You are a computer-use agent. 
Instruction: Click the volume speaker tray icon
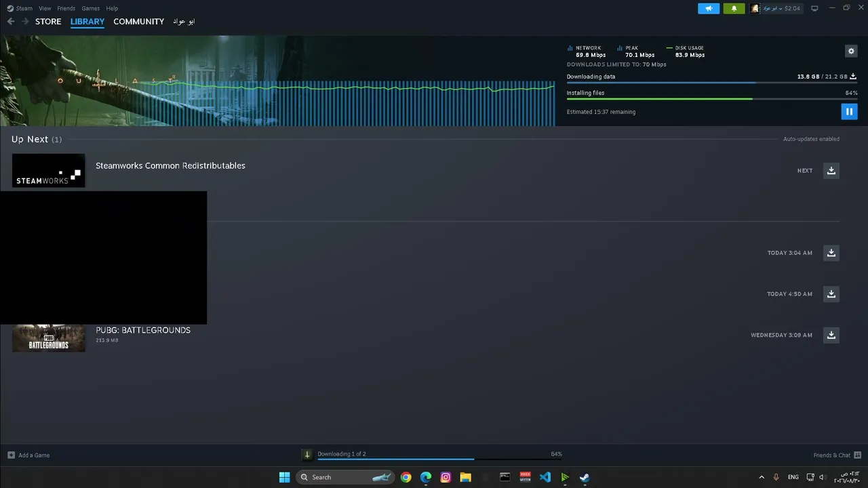822,477
